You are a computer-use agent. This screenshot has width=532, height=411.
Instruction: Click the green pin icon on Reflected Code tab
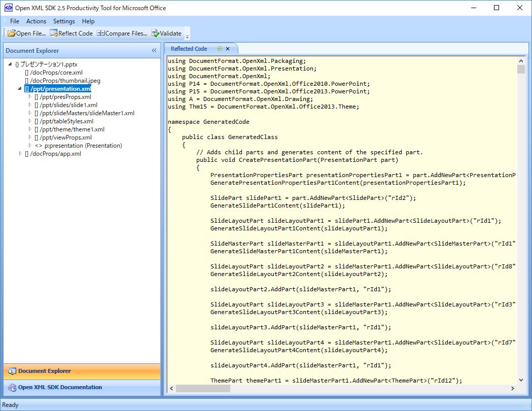pyautogui.click(x=220, y=49)
